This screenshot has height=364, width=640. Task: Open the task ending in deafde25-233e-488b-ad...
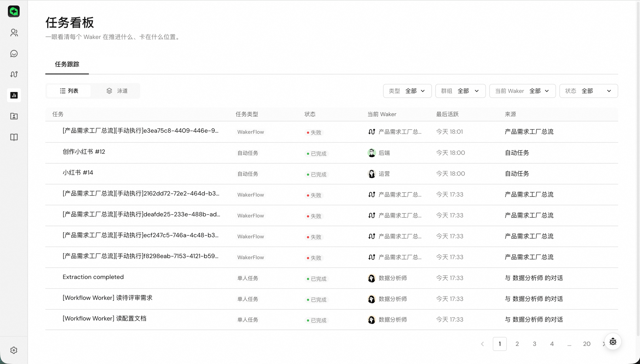(x=141, y=214)
